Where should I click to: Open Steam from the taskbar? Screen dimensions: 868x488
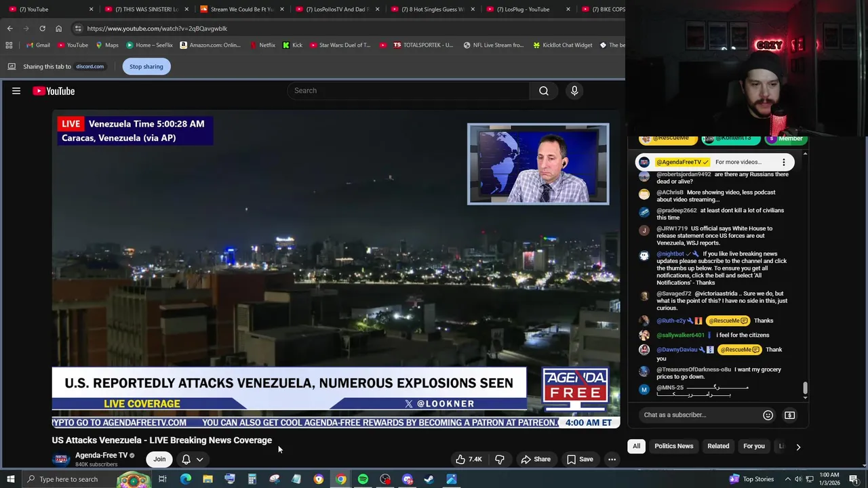coord(429,479)
